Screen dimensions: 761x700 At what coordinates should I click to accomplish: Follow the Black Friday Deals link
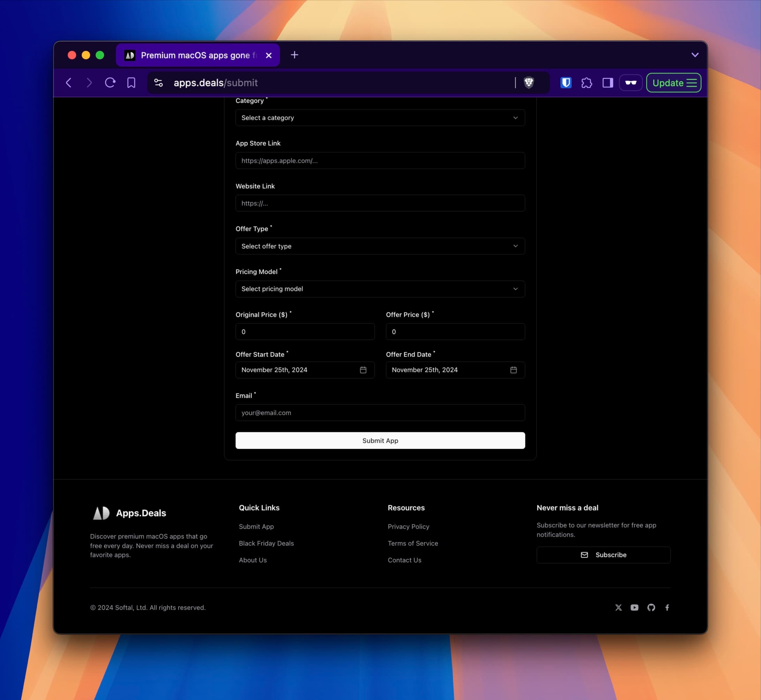coord(266,543)
